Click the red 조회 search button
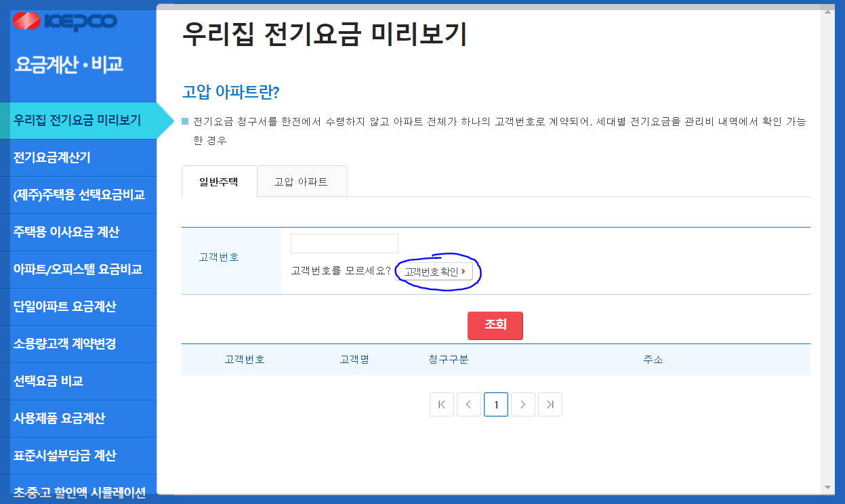This screenshot has height=504, width=845. click(495, 325)
